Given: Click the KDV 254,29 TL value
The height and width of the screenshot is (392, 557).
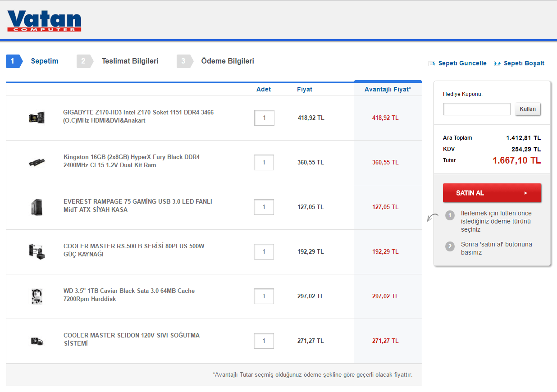Looking at the screenshot, I should [x=526, y=149].
